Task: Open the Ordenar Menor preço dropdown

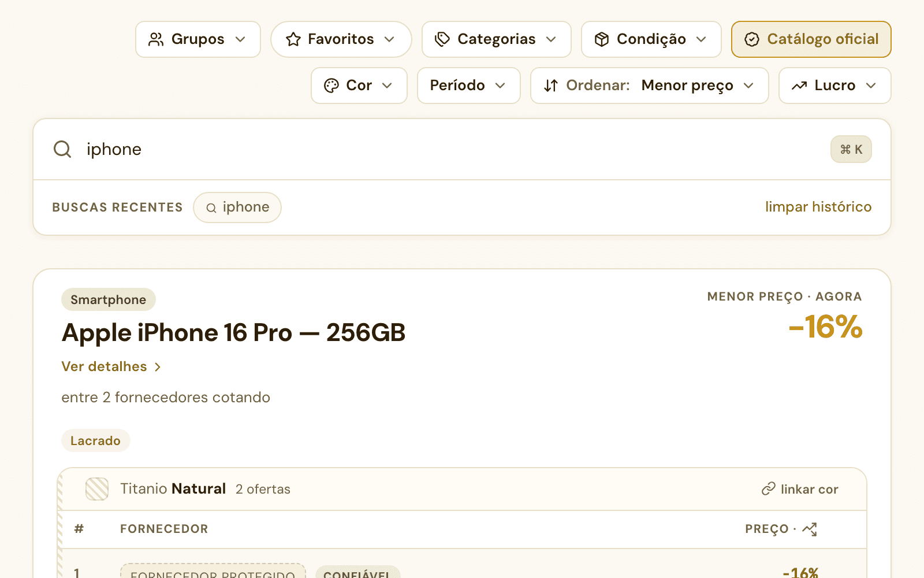Action: (x=649, y=86)
